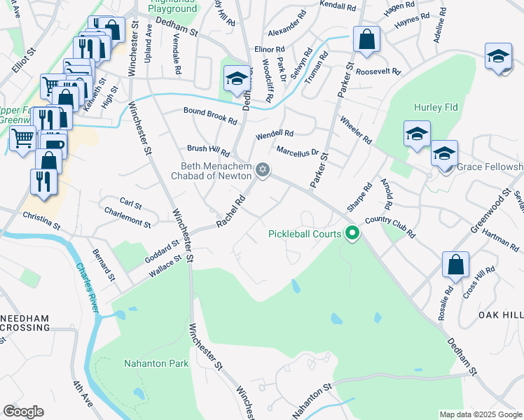Click the shopping cart marker at far left

pyautogui.click(x=22, y=140)
